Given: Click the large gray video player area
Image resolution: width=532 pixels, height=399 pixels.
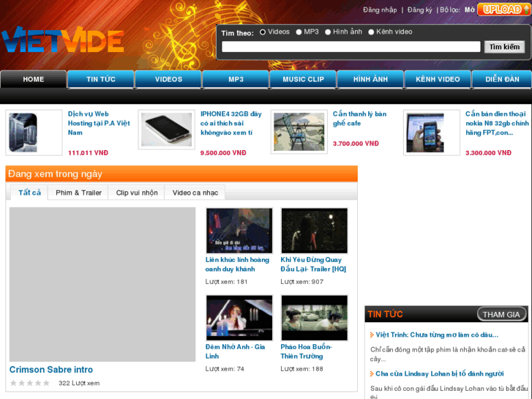Looking at the screenshot, I should click(102, 285).
